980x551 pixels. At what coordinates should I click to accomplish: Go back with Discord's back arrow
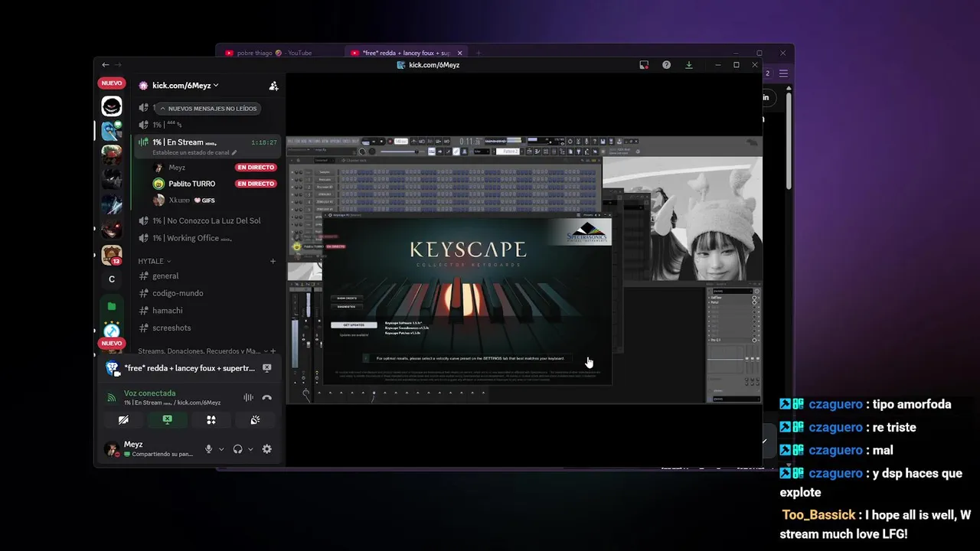106,65
